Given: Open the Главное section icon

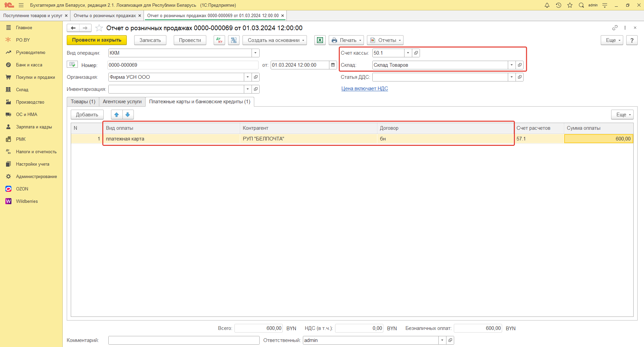Looking at the screenshot, I should pyautogui.click(x=8, y=27).
